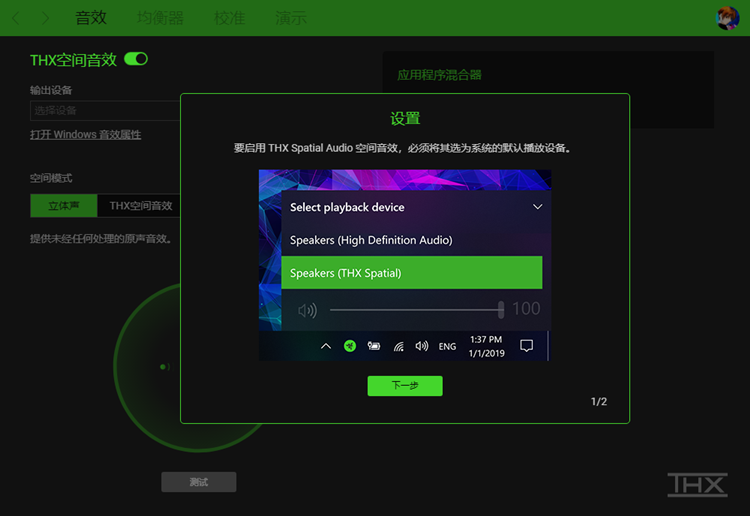Open the notification center icon
Viewport: 750px width, 516px height.
pyautogui.click(x=526, y=346)
